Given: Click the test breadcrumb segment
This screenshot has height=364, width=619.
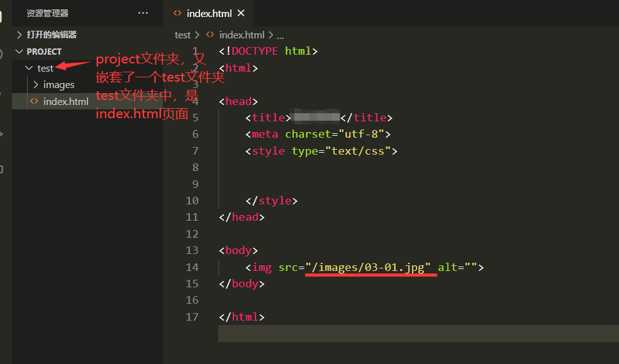Looking at the screenshot, I should coord(182,35).
